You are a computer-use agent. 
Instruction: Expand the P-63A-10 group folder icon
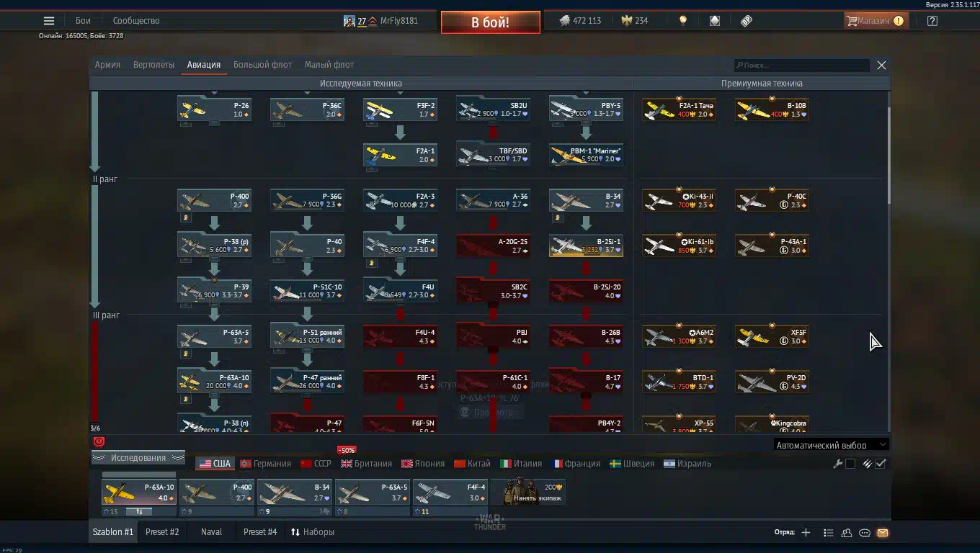click(185, 399)
